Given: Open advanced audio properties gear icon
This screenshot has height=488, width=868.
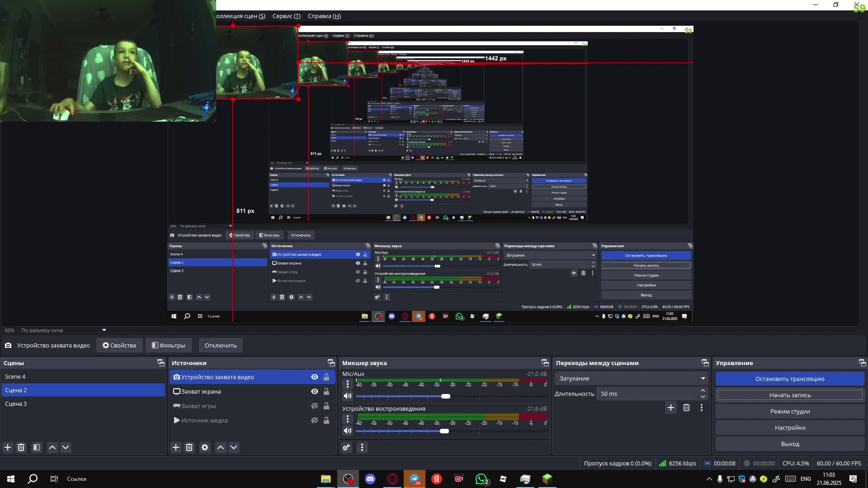Looking at the screenshot, I should point(346,447).
